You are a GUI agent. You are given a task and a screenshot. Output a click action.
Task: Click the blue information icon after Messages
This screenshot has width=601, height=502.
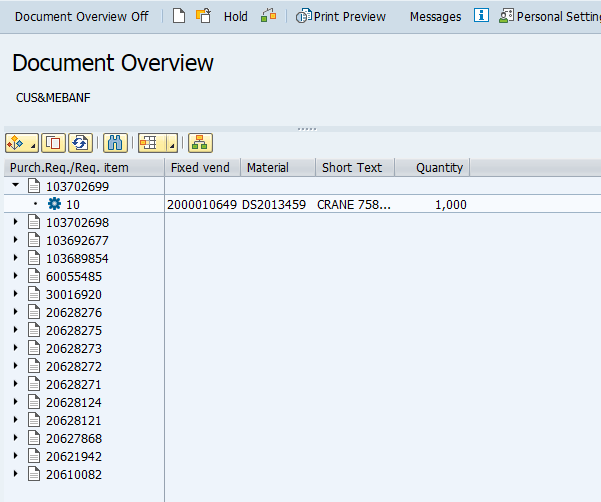(481, 16)
